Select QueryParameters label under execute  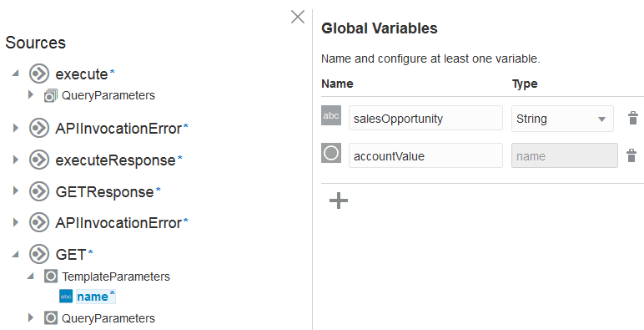click(108, 95)
